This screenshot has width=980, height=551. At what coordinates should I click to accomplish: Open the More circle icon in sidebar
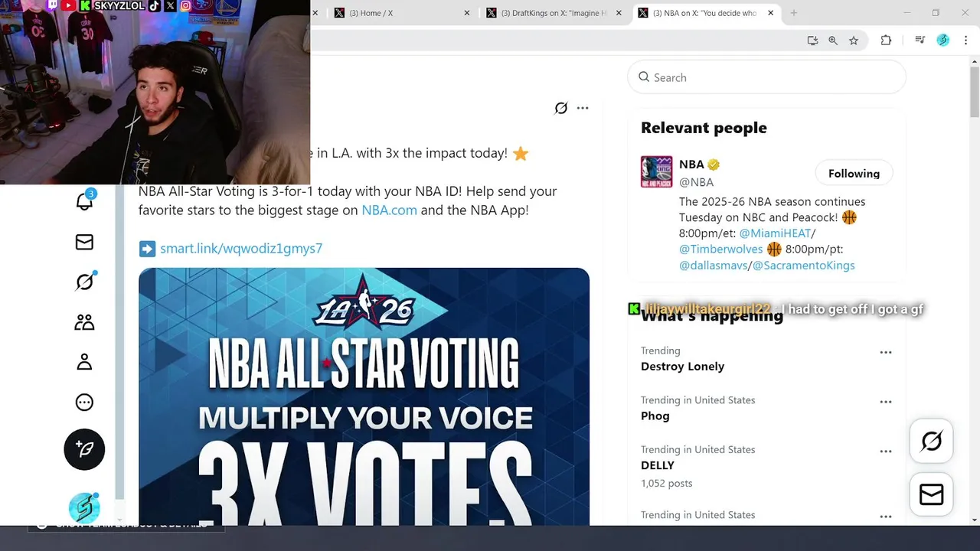(84, 403)
